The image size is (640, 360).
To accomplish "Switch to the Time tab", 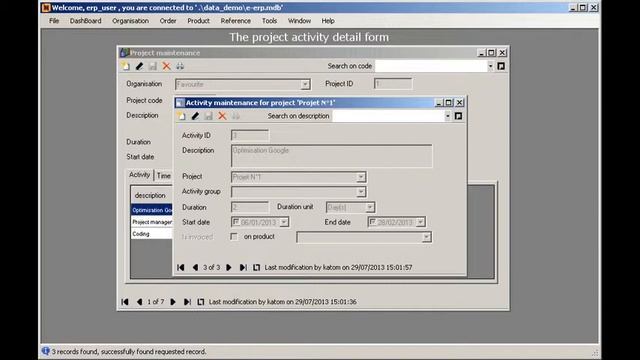I will pos(163,176).
